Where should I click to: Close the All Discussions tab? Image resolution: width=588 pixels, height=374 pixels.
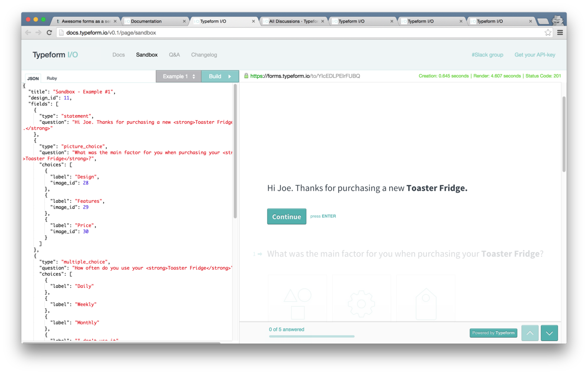coord(323,21)
